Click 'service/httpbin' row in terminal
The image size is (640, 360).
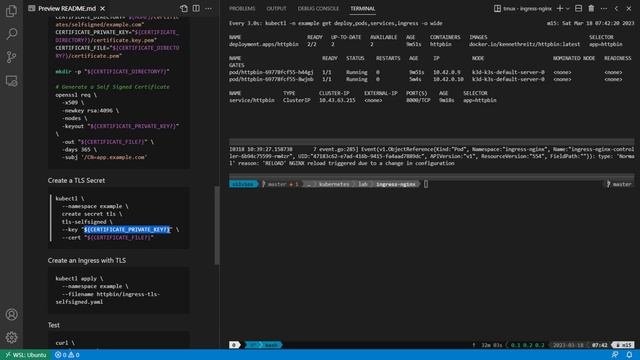[362, 100]
